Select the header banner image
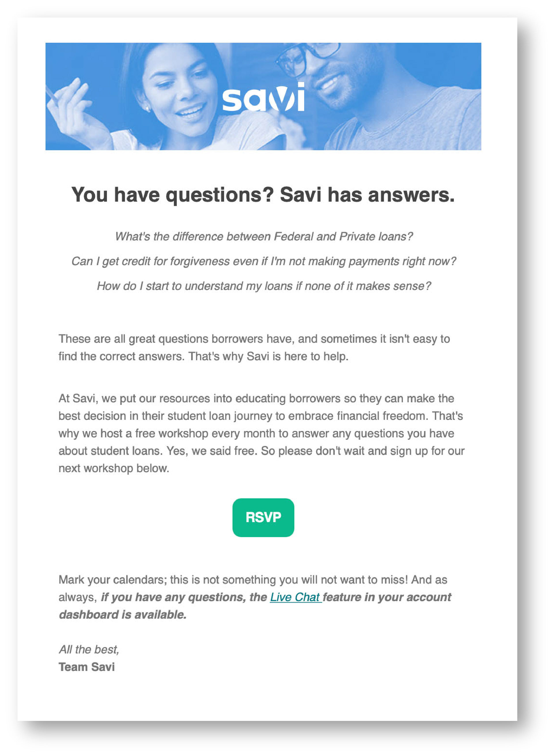This screenshot has width=553, height=756. (263, 96)
